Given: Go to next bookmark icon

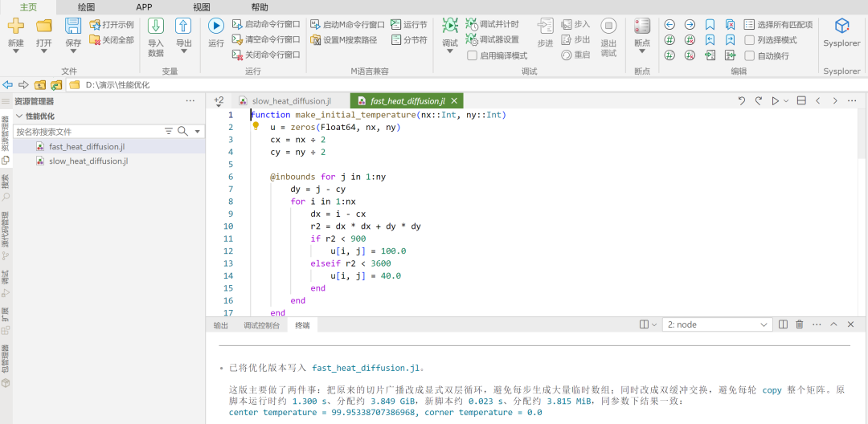Looking at the screenshot, I should 730,40.
